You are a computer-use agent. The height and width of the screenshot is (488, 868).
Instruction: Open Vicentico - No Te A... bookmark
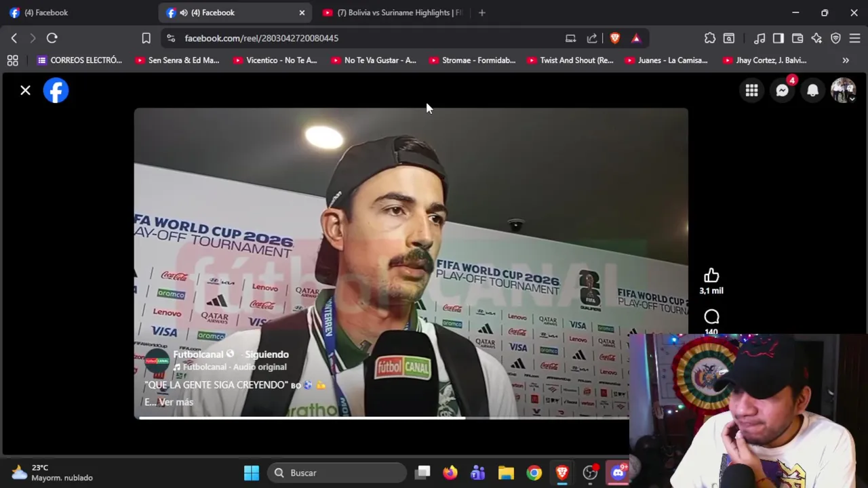[x=275, y=60]
